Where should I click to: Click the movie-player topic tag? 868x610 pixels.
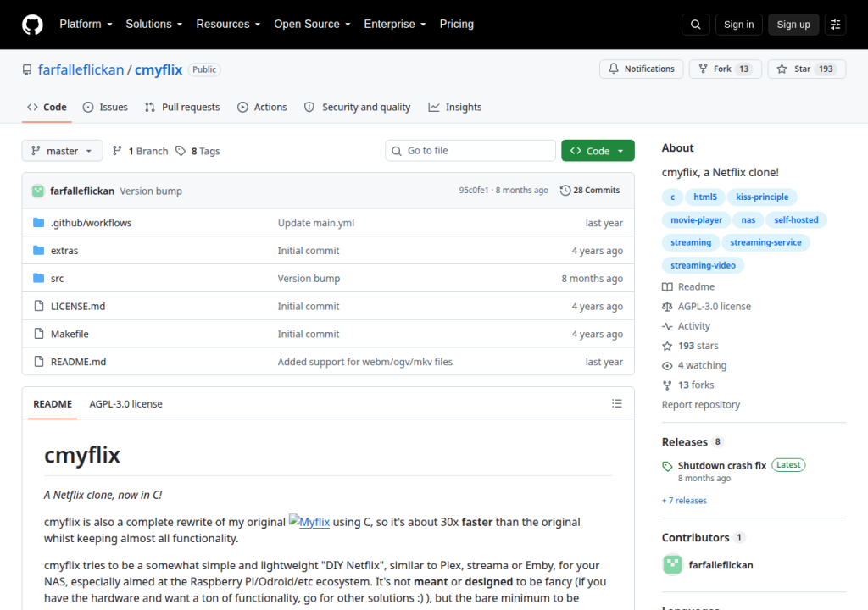(x=696, y=219)
